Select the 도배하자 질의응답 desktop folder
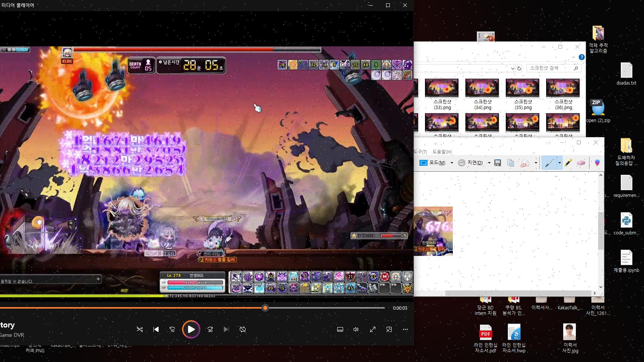Image resolution: width=644 pixels, height=362 pixels. (626, 152)
